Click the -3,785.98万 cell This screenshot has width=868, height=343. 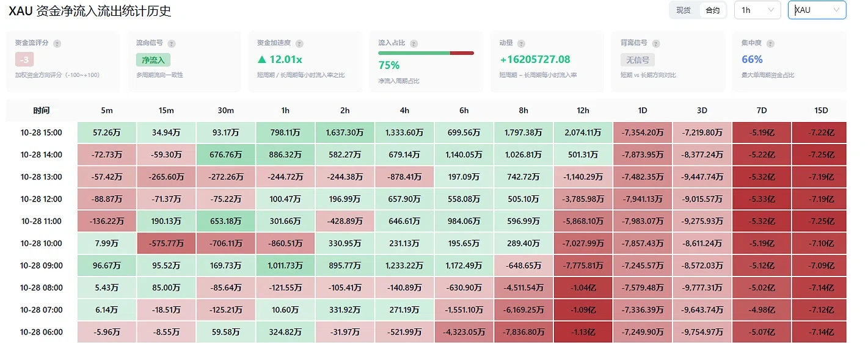(583, 199)
